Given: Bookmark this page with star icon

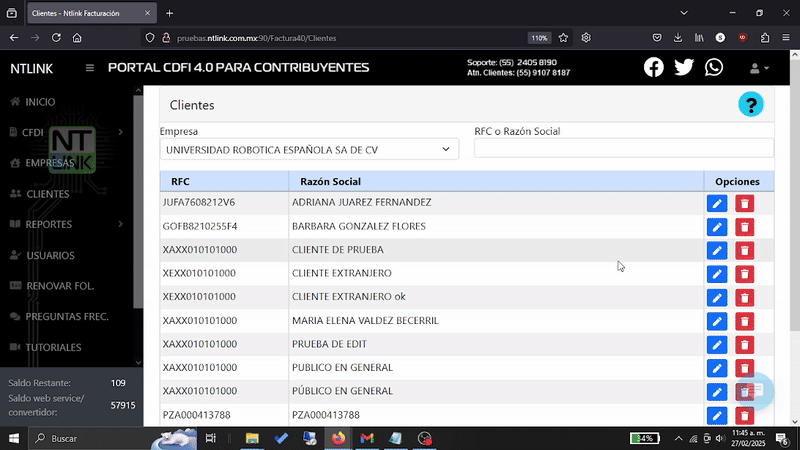Looking at the screenshot, I should (x=563, y=38).
